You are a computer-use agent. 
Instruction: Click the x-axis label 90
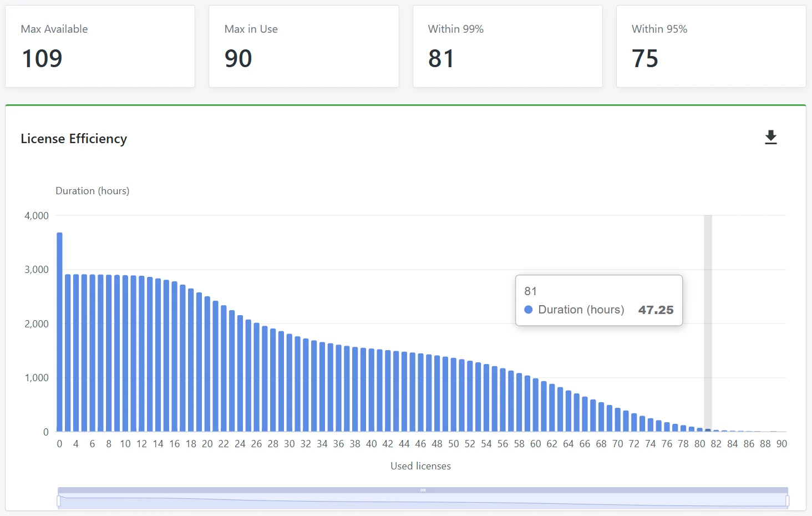point(781,444)
